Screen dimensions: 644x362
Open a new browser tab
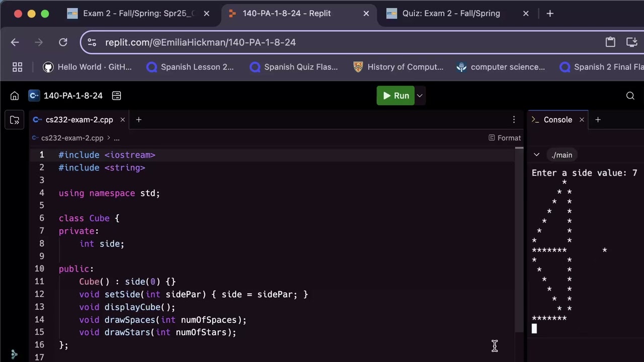pos(550,14)
